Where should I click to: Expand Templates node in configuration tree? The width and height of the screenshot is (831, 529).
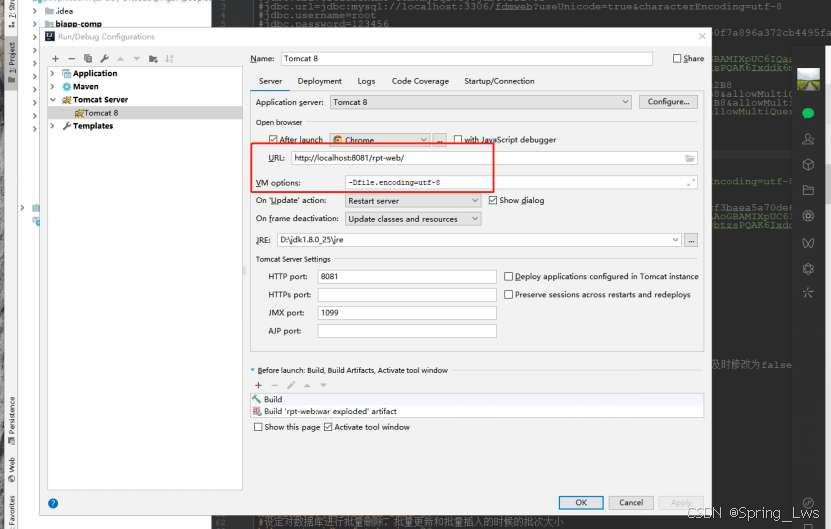[52, 126]
